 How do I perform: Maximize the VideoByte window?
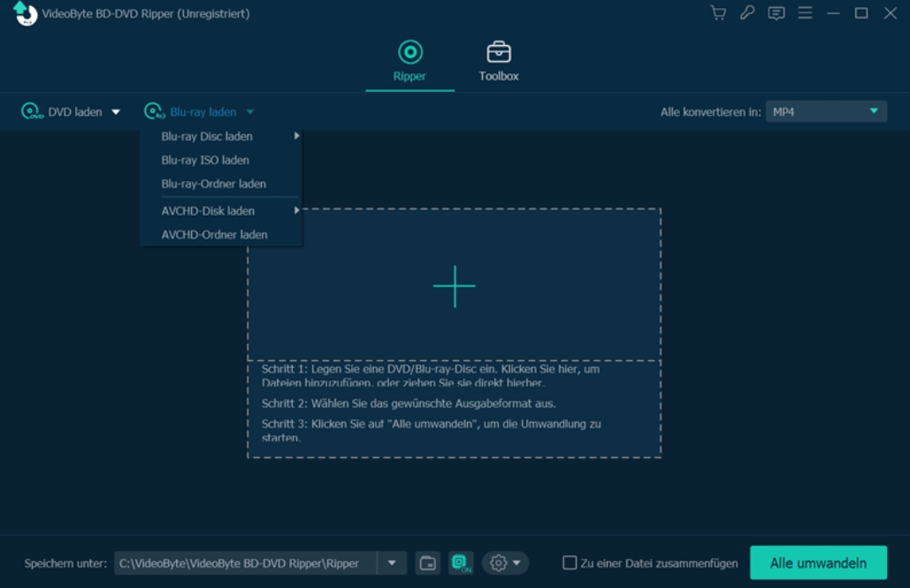point(861,12)
